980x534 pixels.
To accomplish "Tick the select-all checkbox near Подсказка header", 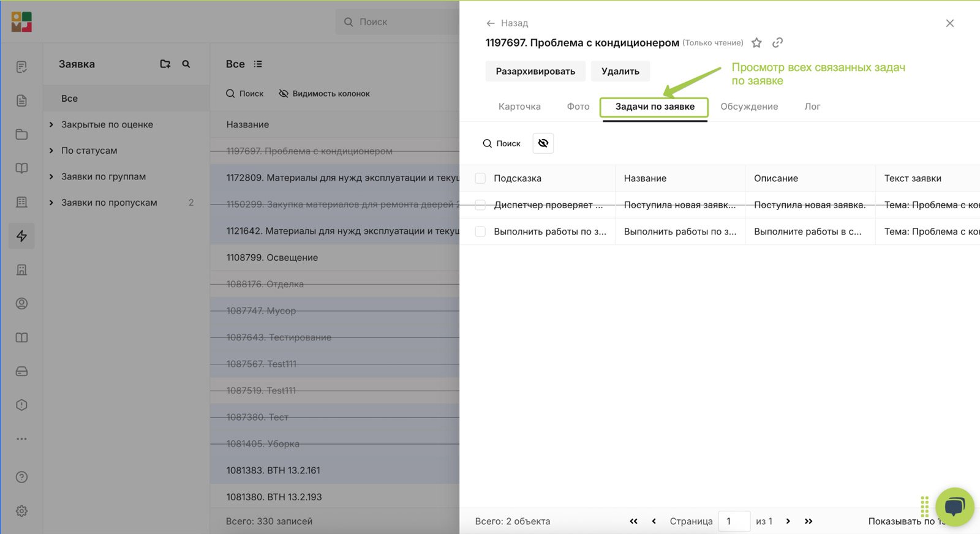I will click(480, 178).
